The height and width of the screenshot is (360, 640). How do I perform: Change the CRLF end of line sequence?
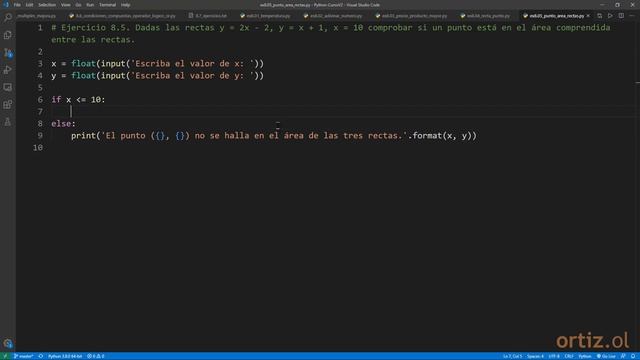[x=569, y=356]
